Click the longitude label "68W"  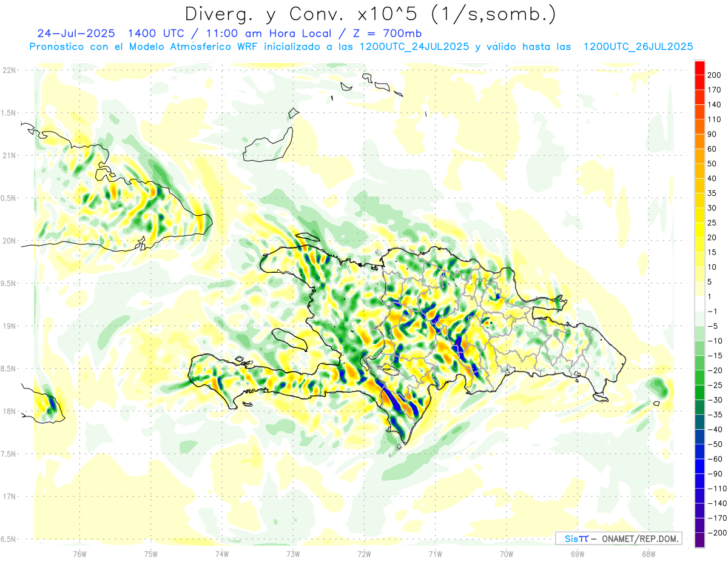pos(648,553)
